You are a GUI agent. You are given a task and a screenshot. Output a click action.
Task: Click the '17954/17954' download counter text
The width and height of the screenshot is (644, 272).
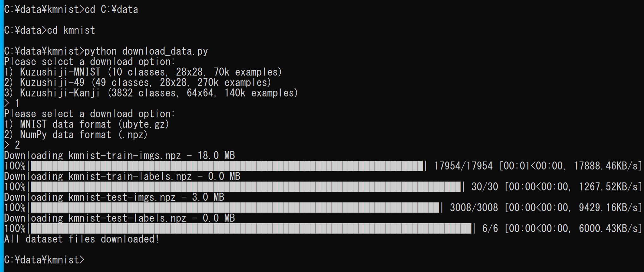tap(463, 166)
